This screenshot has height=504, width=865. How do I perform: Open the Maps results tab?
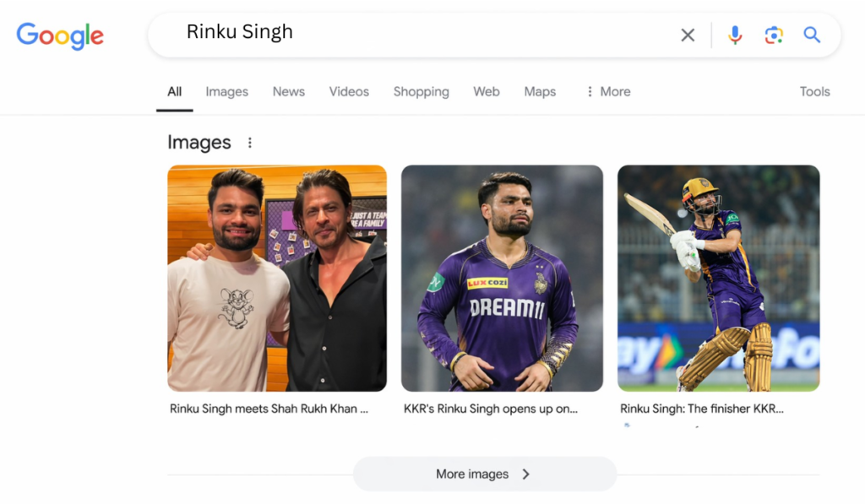[x=540, y=91]
